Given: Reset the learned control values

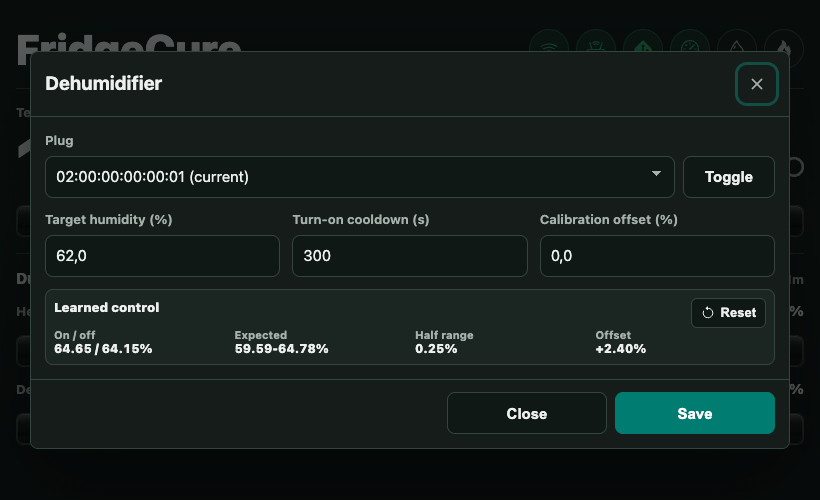Looking at the screenshot, I should (728, 313).
